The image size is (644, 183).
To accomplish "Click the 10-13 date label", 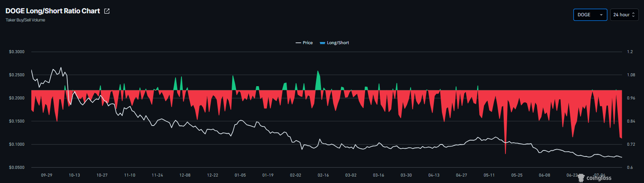I will pos(74,175).
